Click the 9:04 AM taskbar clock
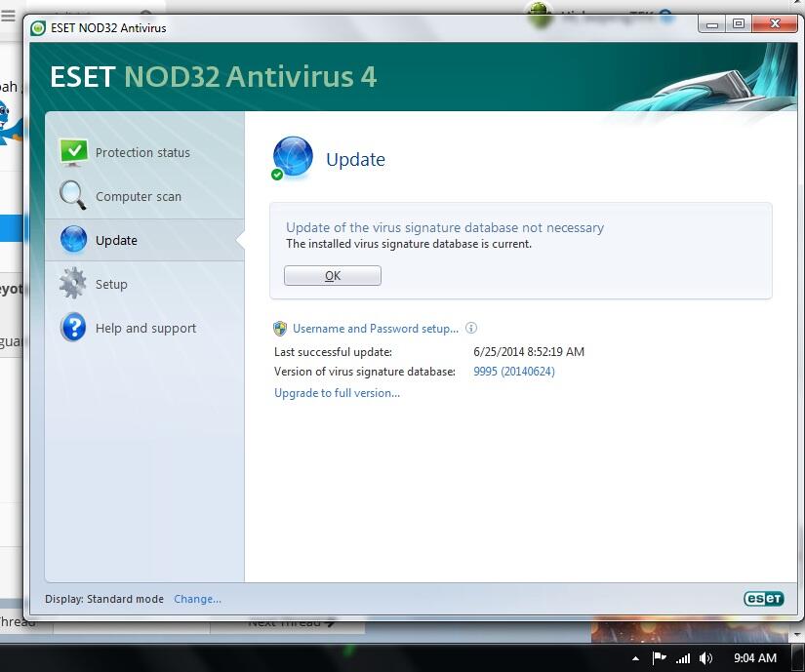 [x=754, y=657]
